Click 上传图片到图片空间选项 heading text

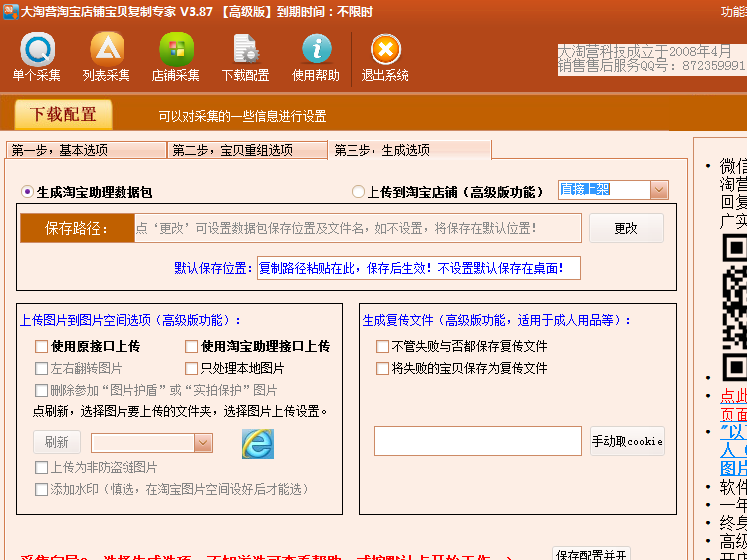point(130,321)
